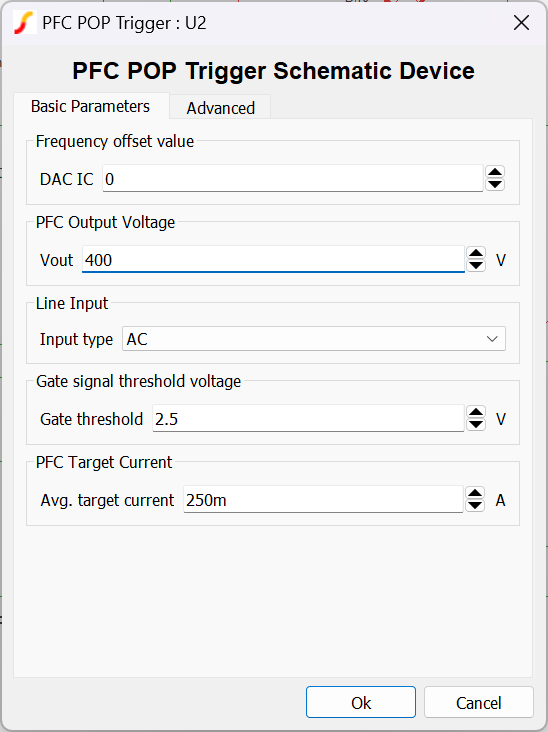Increase the DAC IC value with up arrow
548x732 pixels.
point(495,172)
